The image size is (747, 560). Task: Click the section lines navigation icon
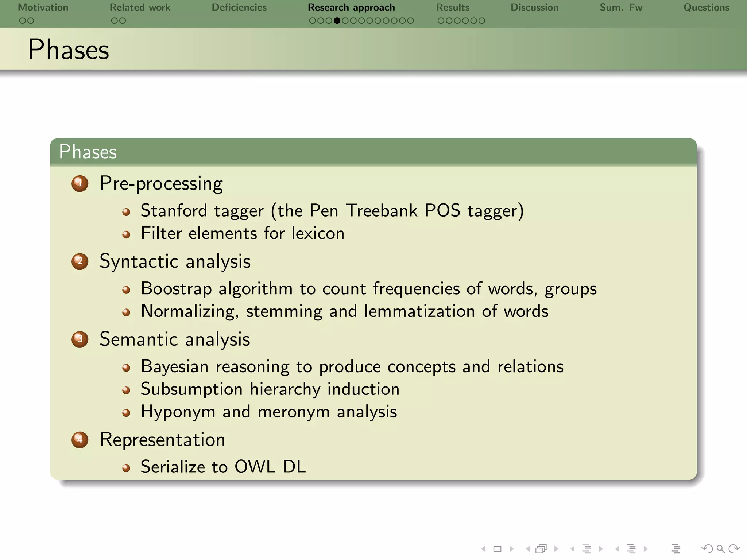tap(632, 549)
